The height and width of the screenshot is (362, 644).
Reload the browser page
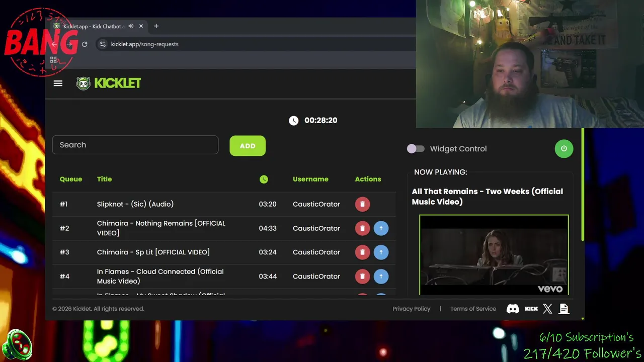[85, 44]
